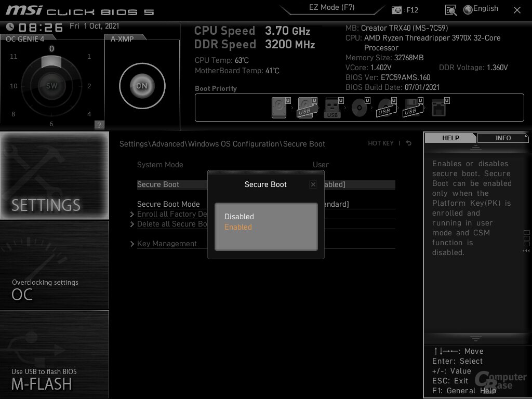The height and width of the screenshot is (399, 532).
Task: Select the USB key boot device icon
Action: [x=334, y=108]
